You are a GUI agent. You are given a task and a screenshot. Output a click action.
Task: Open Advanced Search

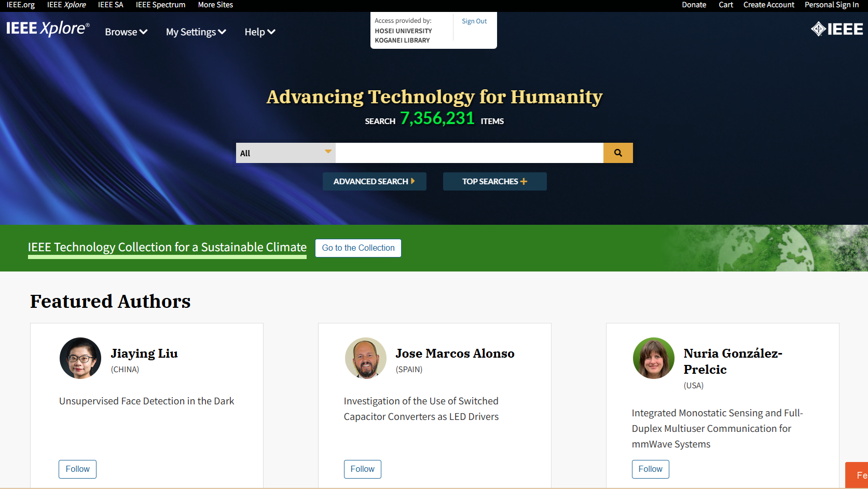pyautogui.click(x=375, y=182)
